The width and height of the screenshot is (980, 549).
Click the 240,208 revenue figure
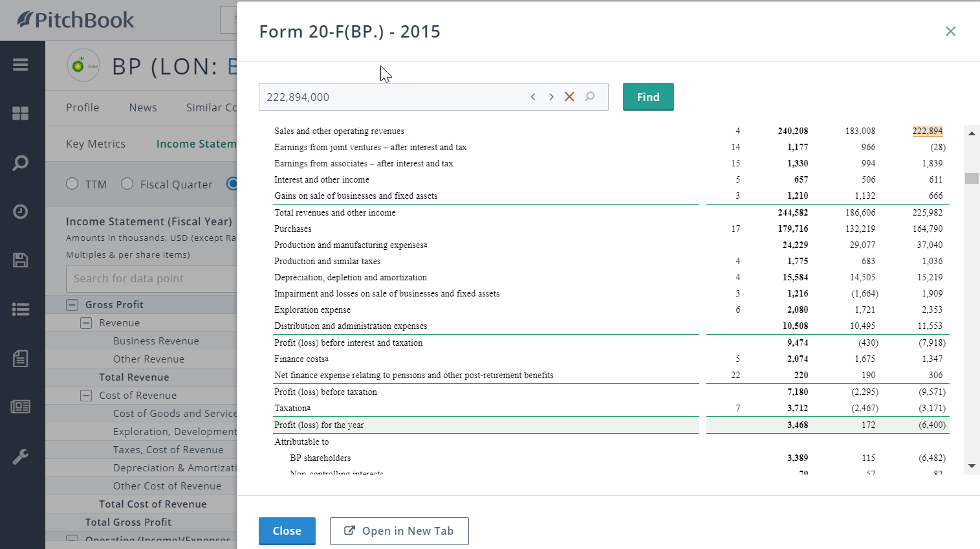coord(793,131)
